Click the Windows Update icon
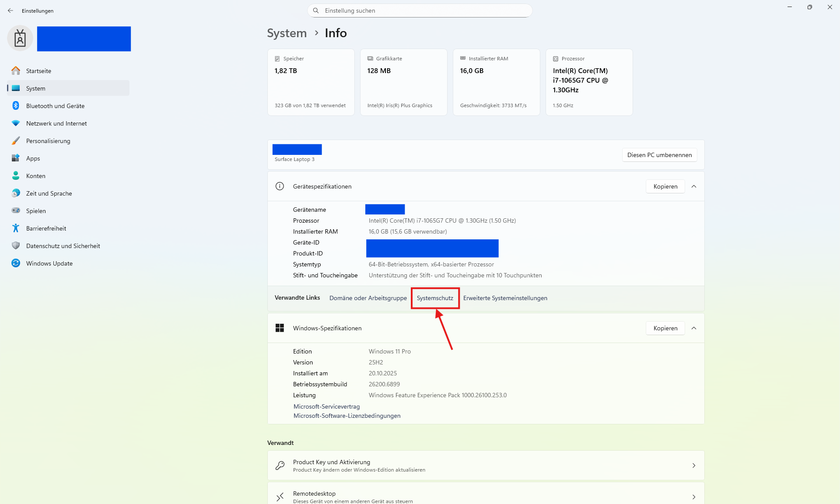This screenshot has width=840, height=504. (x=16, y=263)
